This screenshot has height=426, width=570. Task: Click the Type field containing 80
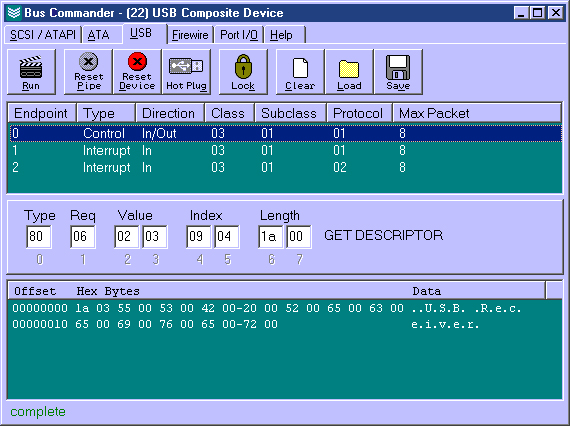pyautogui.click(x=39, y=237)
